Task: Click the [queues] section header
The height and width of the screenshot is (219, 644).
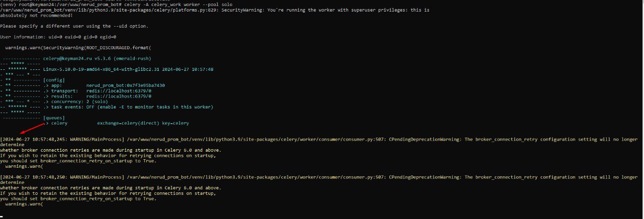Action: pyautogui.click(x=54, y=118)
